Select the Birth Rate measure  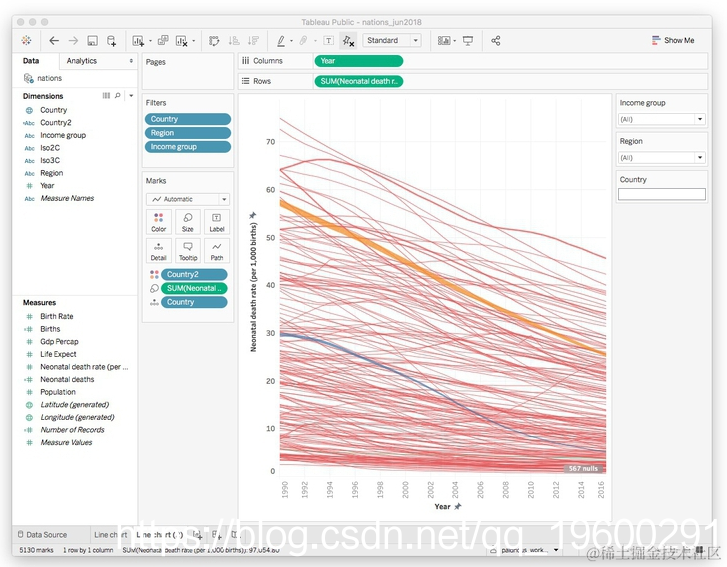[57, 316]
